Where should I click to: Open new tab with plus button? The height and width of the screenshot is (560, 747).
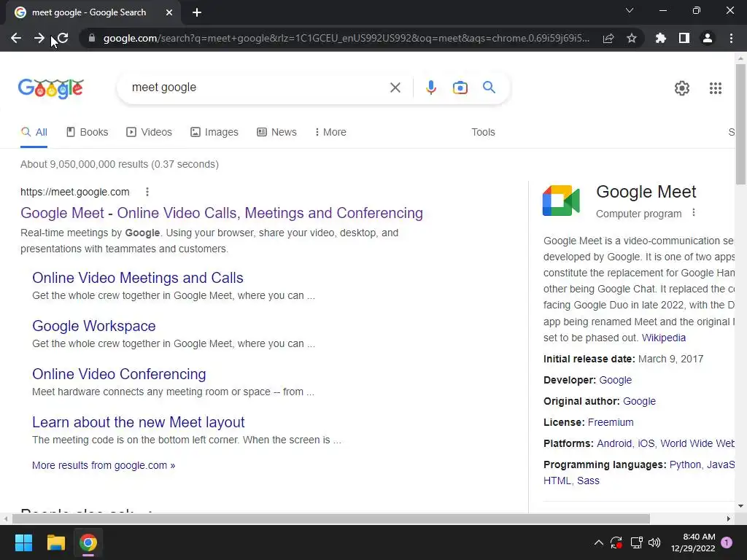197,12
